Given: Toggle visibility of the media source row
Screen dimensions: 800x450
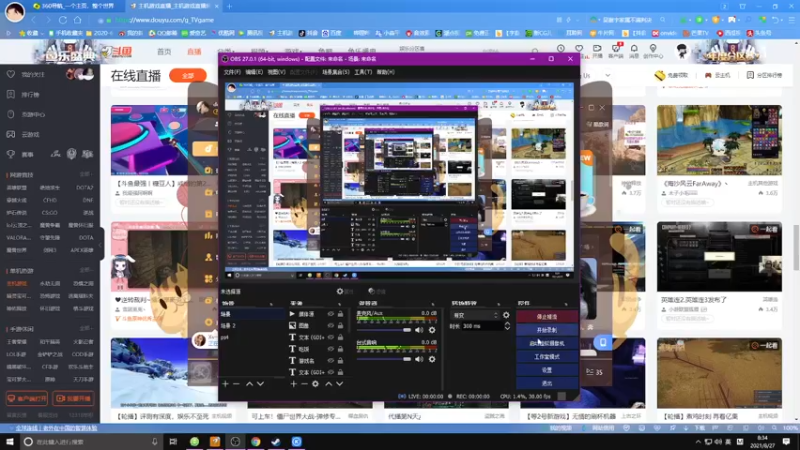Looking at the screenshot, I should point(331,314).
